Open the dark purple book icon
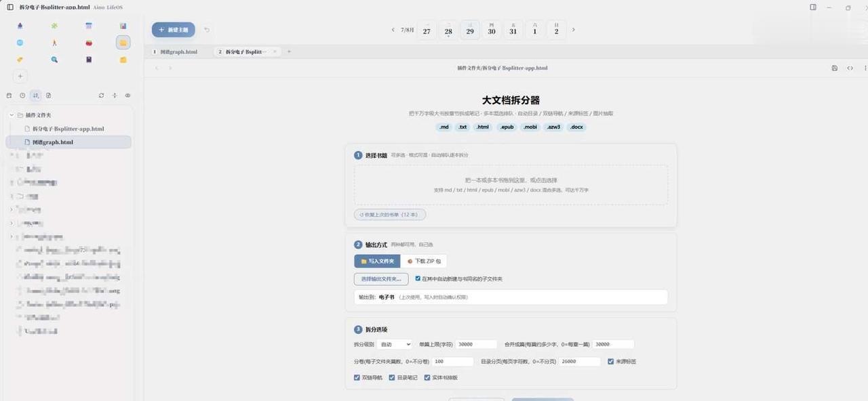Image resolution: width=868 pixels, height=401 pixels. pos(89,60)
